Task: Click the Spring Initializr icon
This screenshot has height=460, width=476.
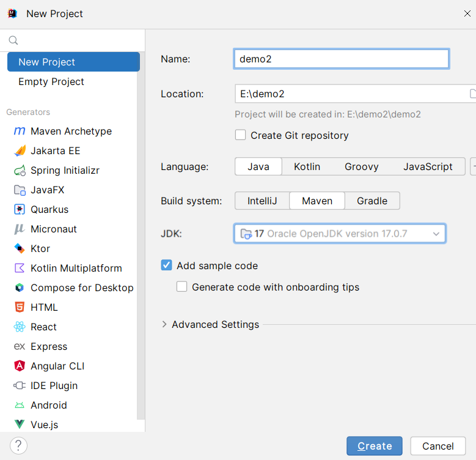Action: coord(20,171)
